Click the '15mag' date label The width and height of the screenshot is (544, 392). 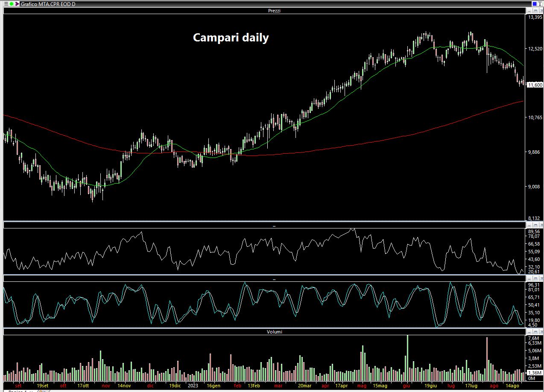pyautogui.click(x=380, y=385)
